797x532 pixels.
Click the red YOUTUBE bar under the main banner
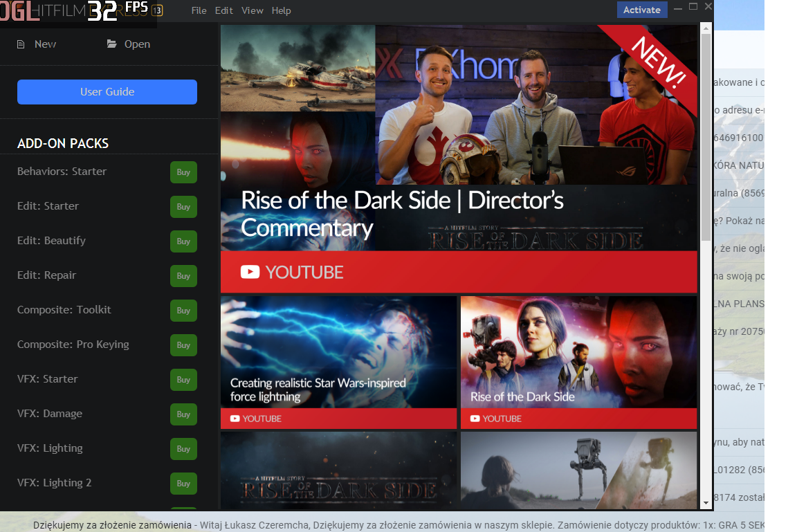pyautogui.click(x=459, y=272)
